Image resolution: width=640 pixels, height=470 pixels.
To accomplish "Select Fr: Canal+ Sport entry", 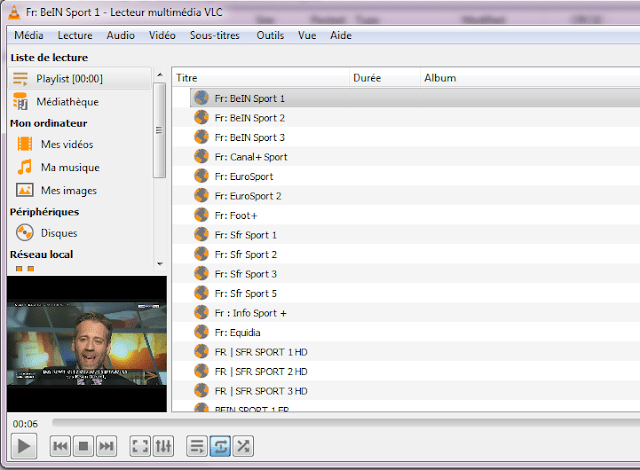I will click(x=406, y=157).
